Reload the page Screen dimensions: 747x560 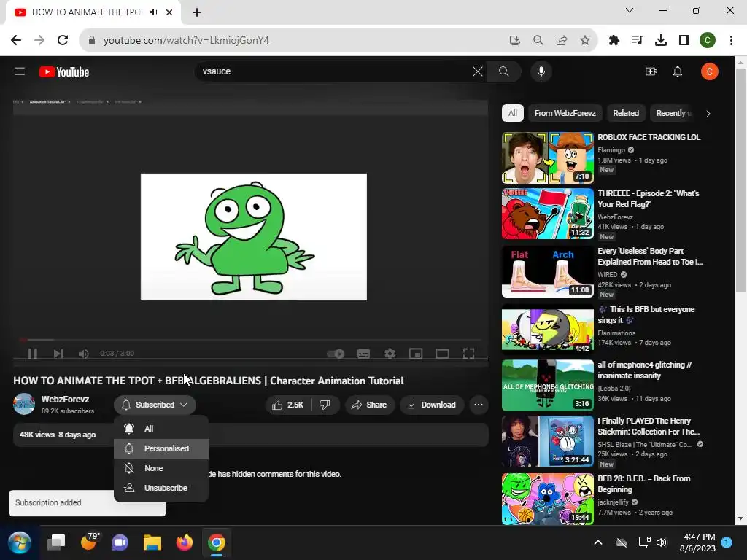tap(63, 41)
